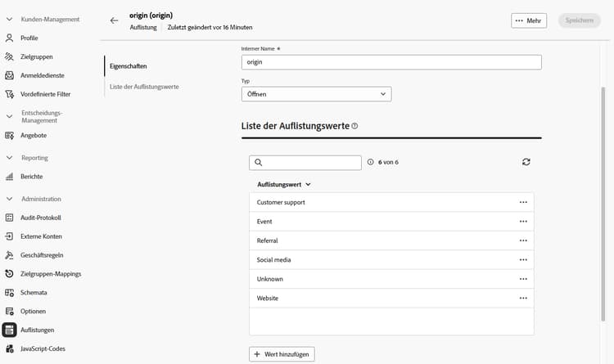Open more actions for Customer support row
The height and width of the screenshot is (364, 614).
pyautogui.click(x=523, y=202)
